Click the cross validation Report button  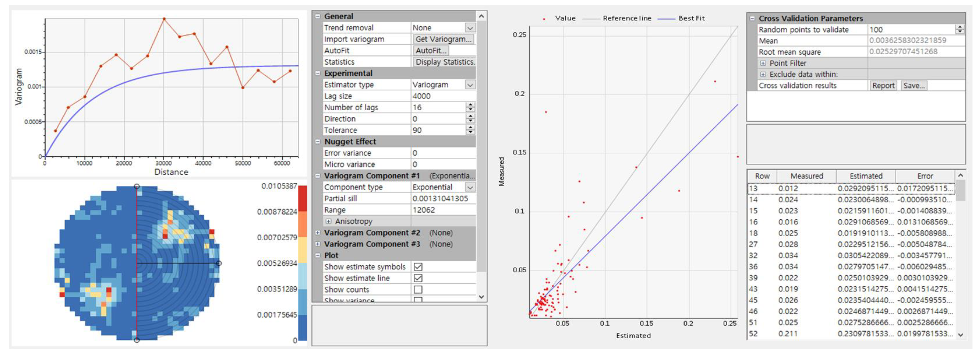[883, 86]
